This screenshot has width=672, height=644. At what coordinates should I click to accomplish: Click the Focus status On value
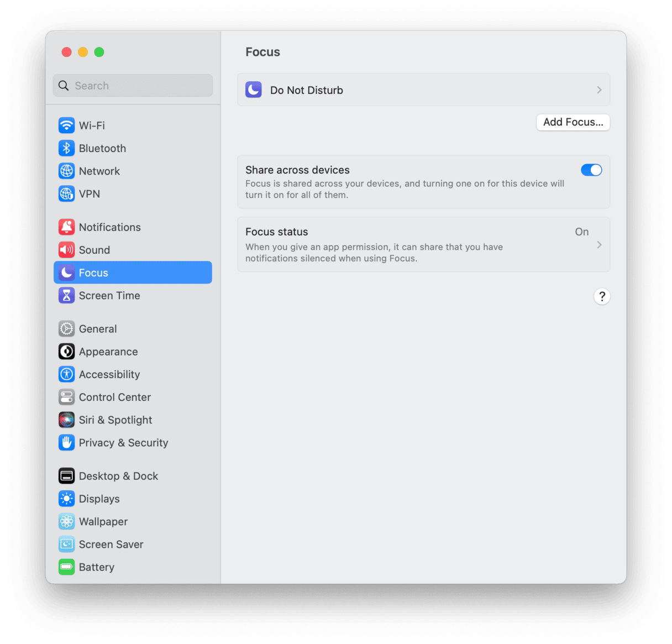[581, 232]
